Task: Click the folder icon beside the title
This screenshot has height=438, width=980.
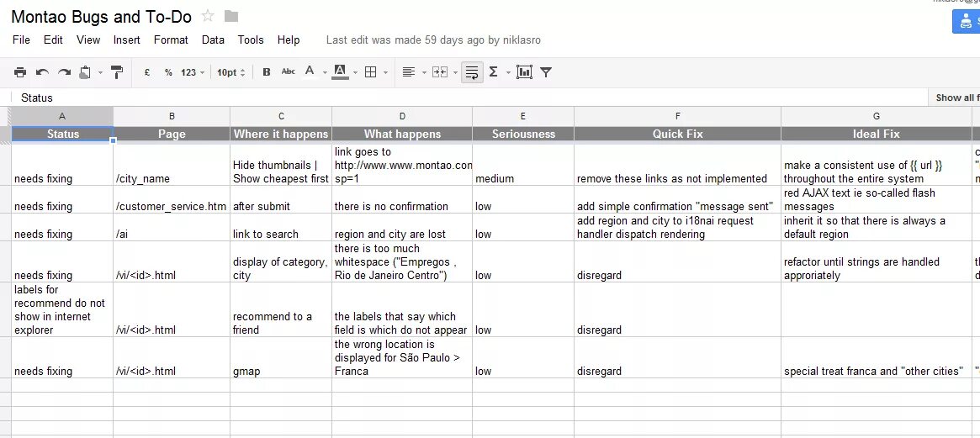Action: 231,16
